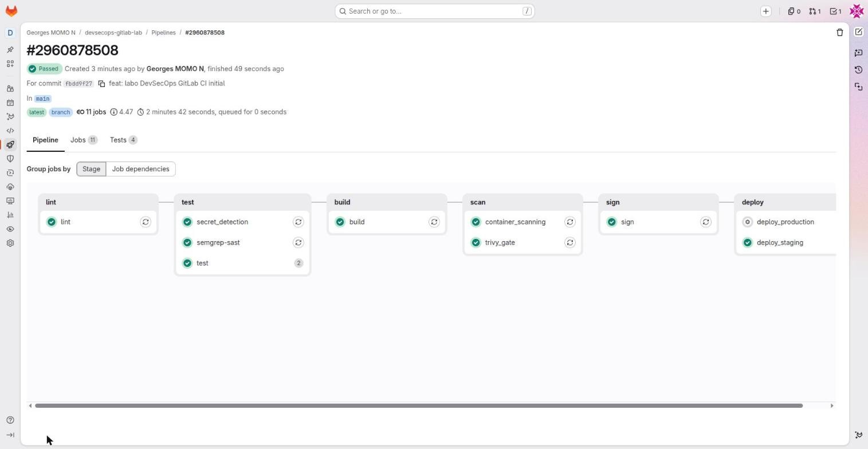The width and height of the screenshot is (868, 449).
Task: Switch to the Tests tab
Action: click(x=123, y=140)
